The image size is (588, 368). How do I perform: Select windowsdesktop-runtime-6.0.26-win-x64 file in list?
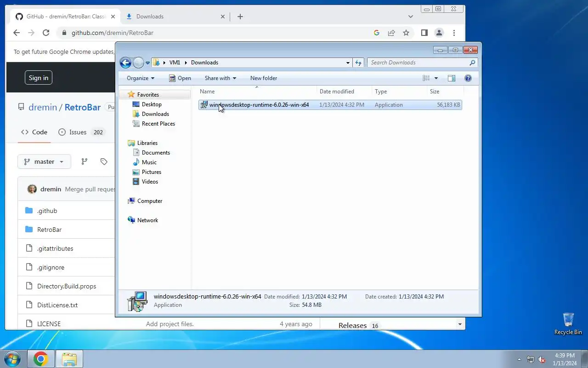(x=330, y=105)
